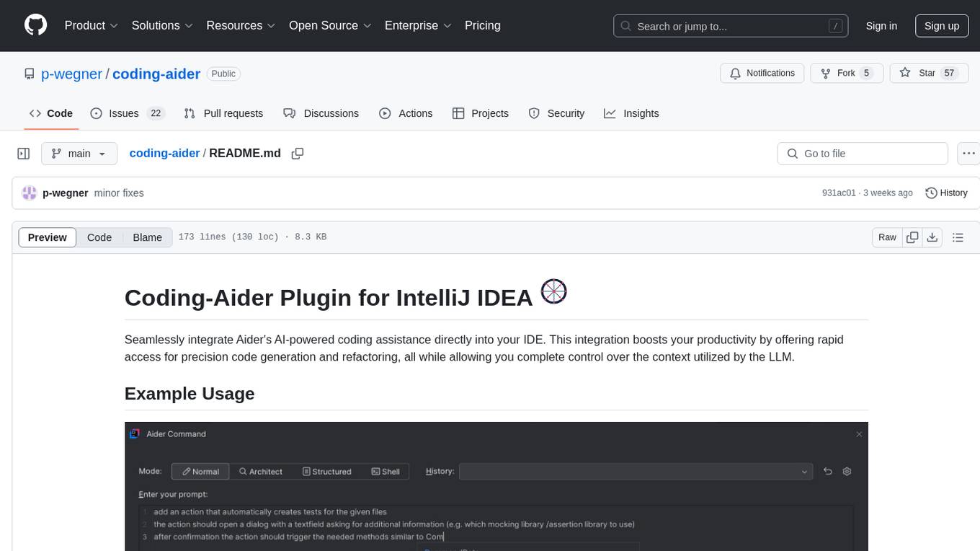Select Normal mode in Aider Command screenshot
Viewport: 980px width, 551px height.
pos(200,472)
